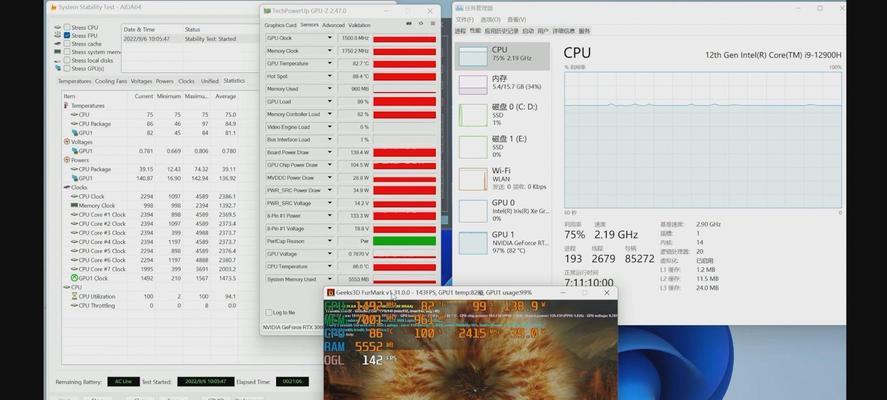Select GPU 1 NVIDIA GeForce thumbnail
Viewport: 887px width, 400px height.
click(473, 243)
